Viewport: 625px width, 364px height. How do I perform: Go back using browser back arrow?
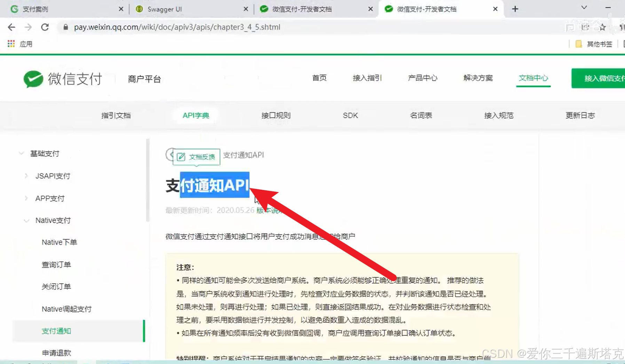(x=11, y=27)
